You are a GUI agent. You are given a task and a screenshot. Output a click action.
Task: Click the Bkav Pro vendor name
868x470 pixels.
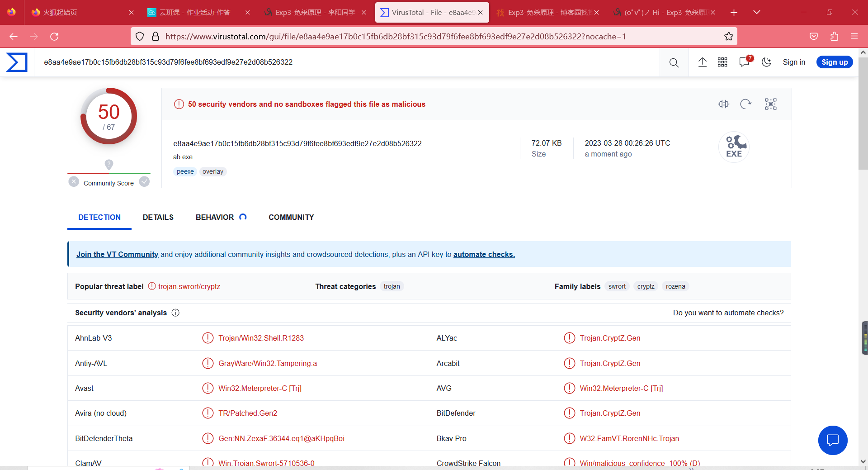(452, 438)
